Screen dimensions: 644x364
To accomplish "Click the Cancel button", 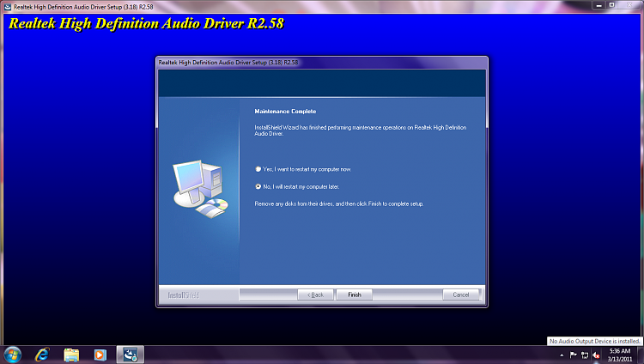I will coord(461,294).
